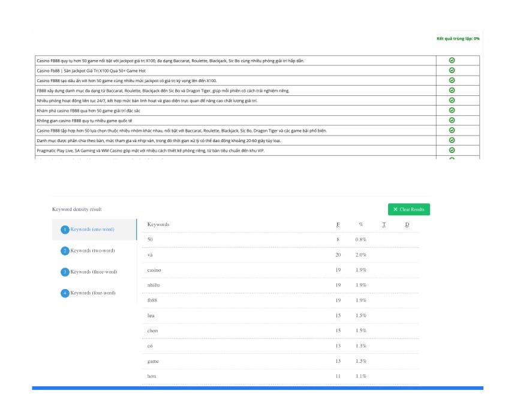Select keyword row 'lựa'

pos(280,315)
